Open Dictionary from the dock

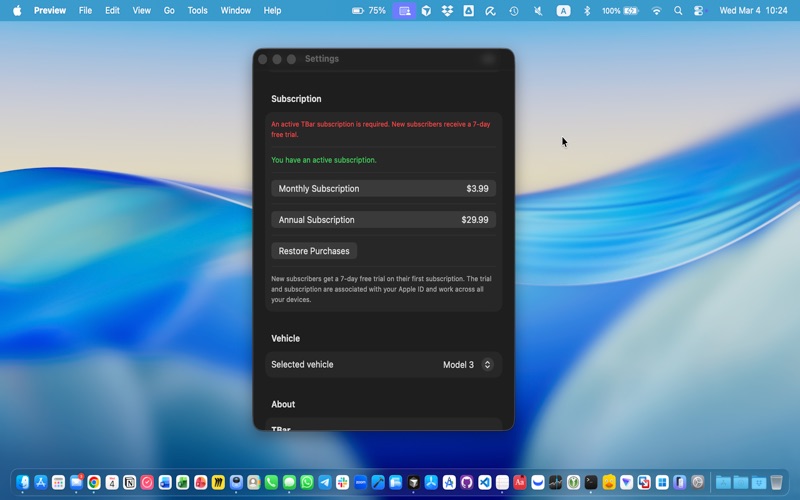pos(520,482)
